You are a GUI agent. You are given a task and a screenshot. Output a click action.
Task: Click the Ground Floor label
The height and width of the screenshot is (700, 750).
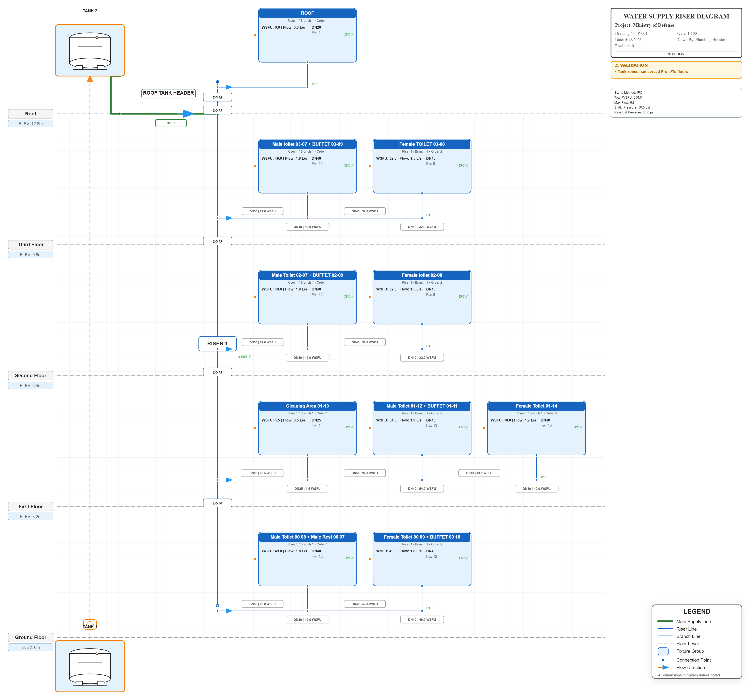point(31,637)
